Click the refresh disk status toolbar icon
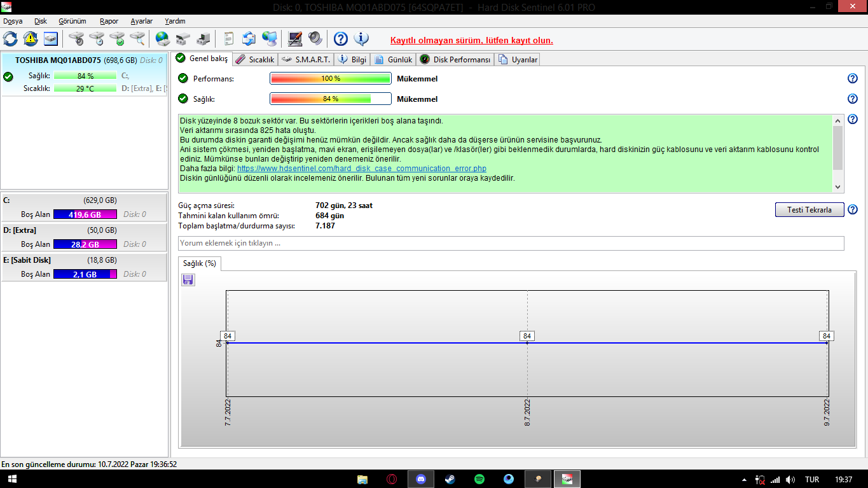This screenshot has width=868, height=488. (11, 39)
